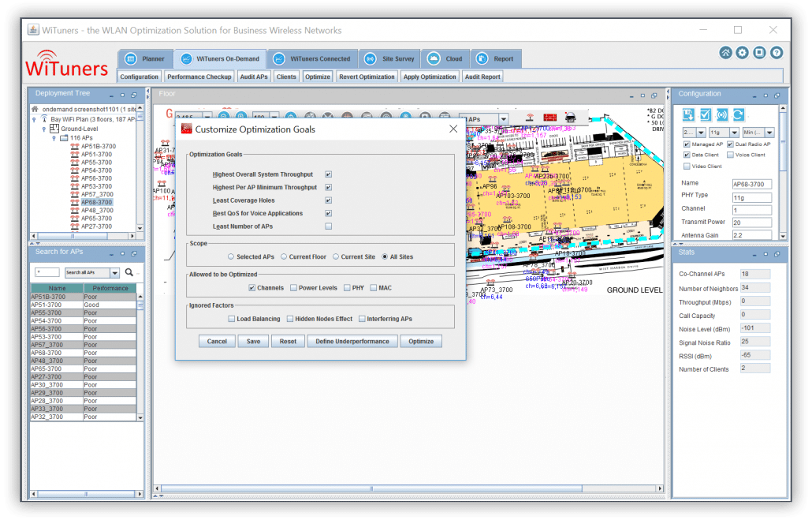
Task: Select the Selected APs scope option
Action: (x=231, y=257)
